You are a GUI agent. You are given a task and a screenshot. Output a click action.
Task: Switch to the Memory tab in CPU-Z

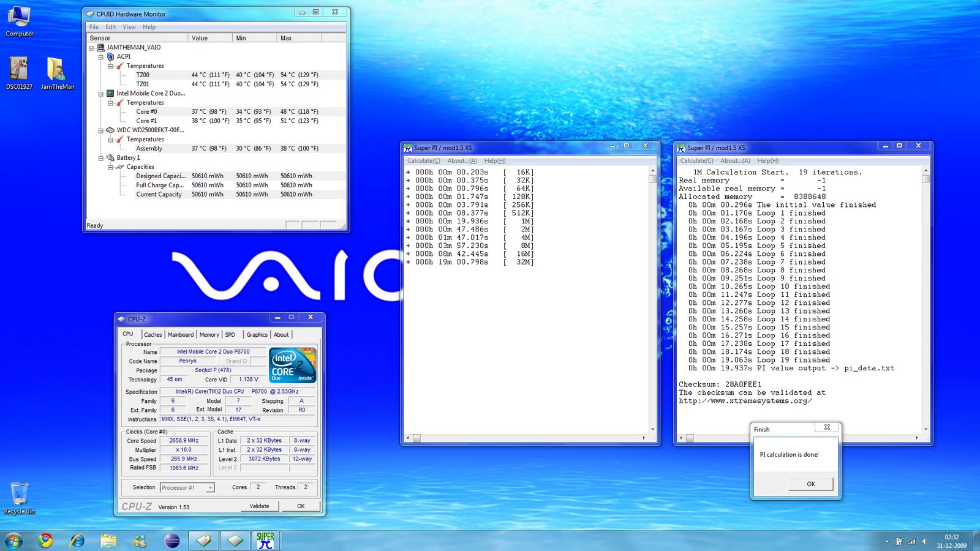(209, 335)
